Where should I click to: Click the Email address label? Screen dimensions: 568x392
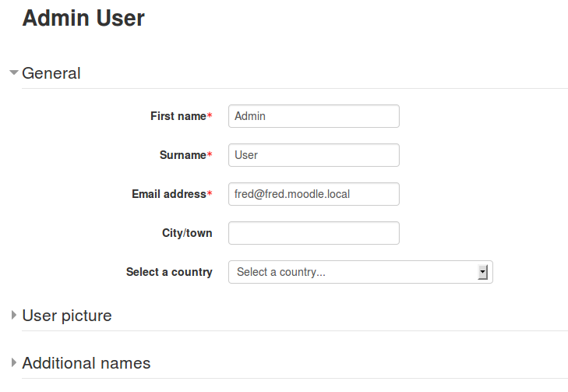pos(169,194)
